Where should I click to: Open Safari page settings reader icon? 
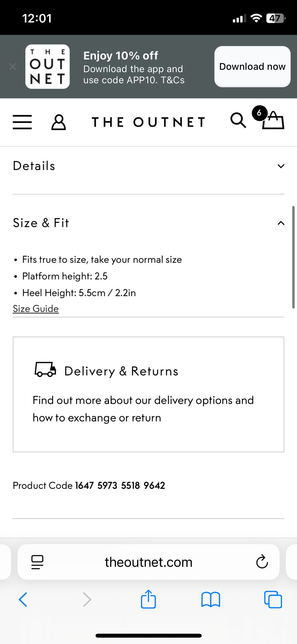[37, 562]
